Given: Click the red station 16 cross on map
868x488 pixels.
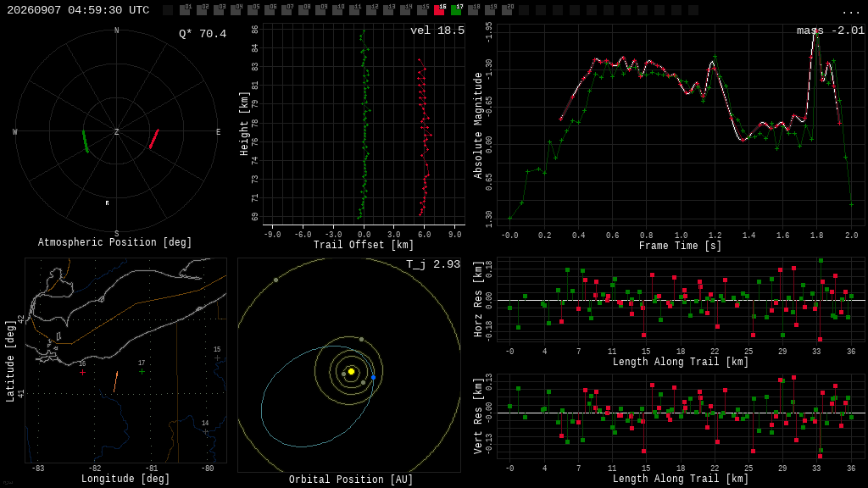Looking at the screenshot, I should (x=82, y=373).
